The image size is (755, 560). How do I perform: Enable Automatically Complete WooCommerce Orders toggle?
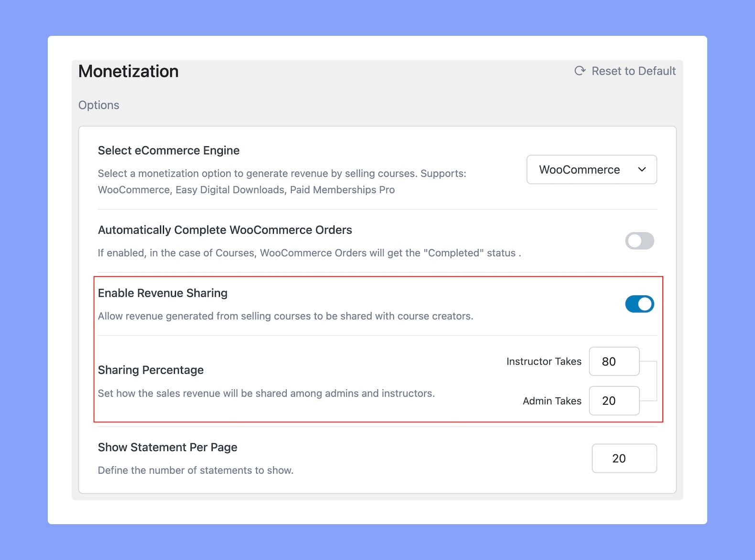click(x=639, y=241)
